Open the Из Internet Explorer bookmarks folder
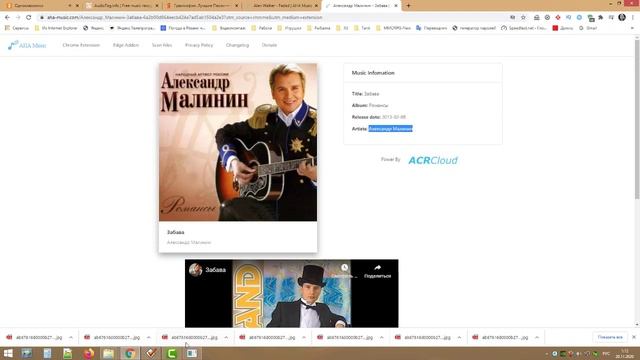This screenshot has width=640, height=360. coord(56,28)
